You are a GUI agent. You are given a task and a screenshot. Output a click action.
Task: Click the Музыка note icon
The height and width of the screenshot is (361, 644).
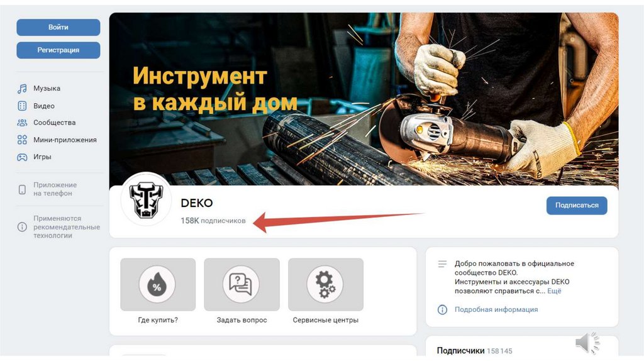click(22, 89)
